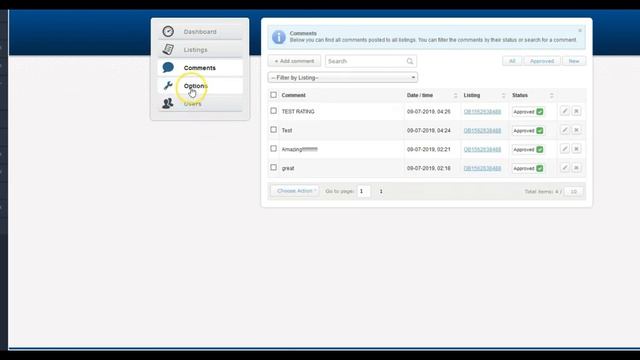
Task: Click green approved check for TEST RATING
Action: pos(540,111)
